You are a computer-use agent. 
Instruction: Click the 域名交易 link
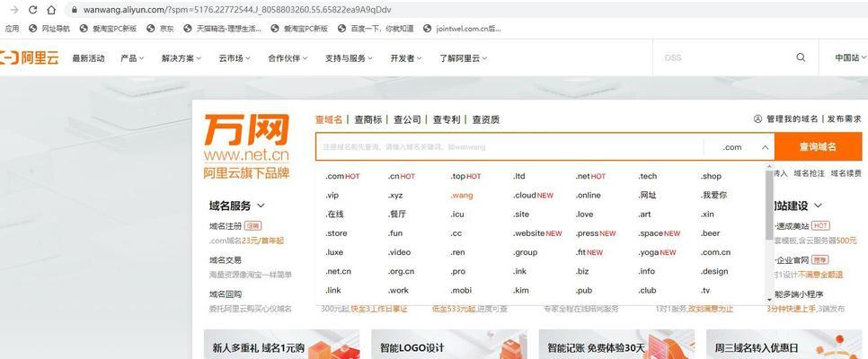(x=226, y=260)
